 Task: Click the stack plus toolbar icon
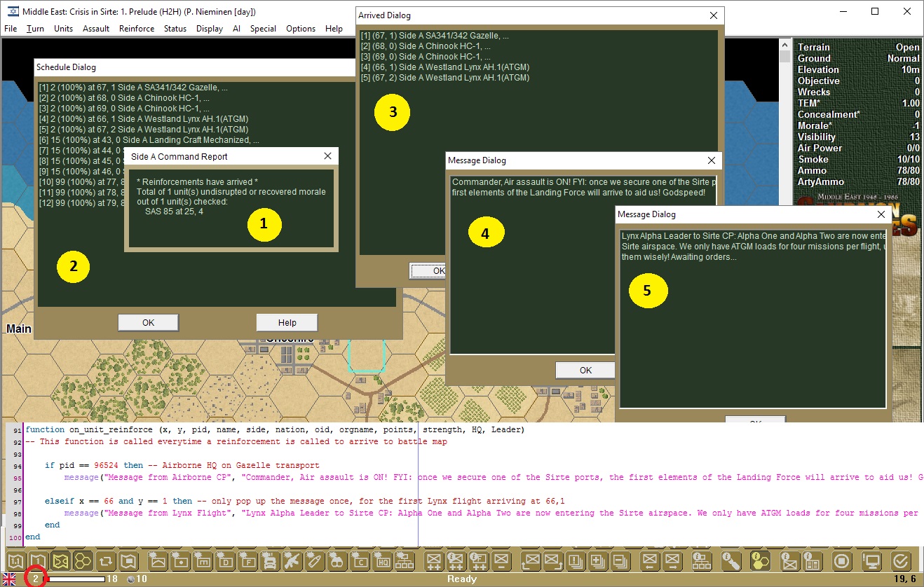click(598, 560)
